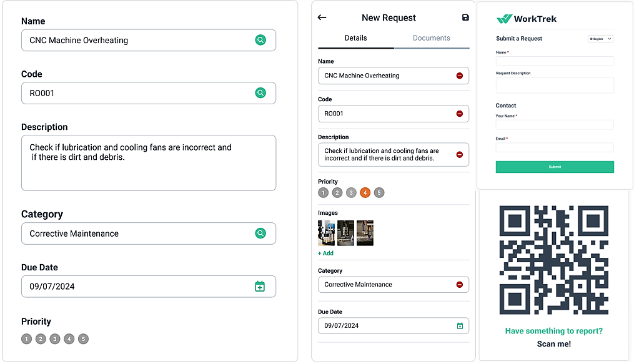This screenshot has height=364, width=634.
Task: Remove Corrective Maintenance via the red minus icon
Action: pyautogui.click(x=460, y=284)
